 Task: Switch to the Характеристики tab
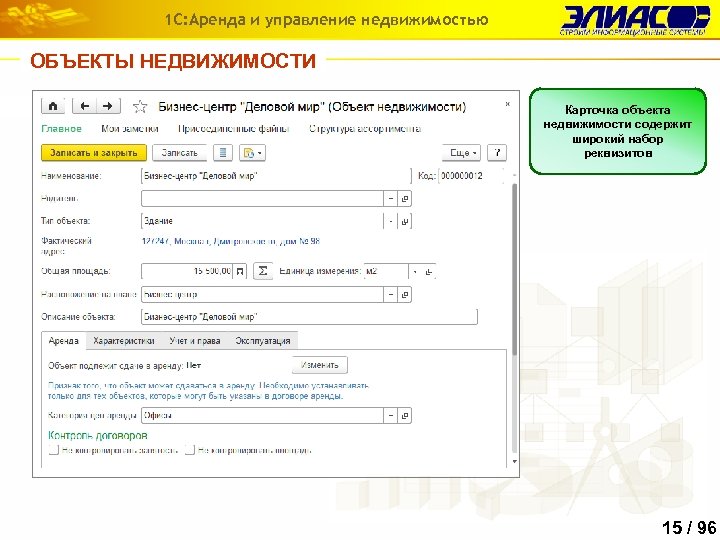(x=124, y=341)
